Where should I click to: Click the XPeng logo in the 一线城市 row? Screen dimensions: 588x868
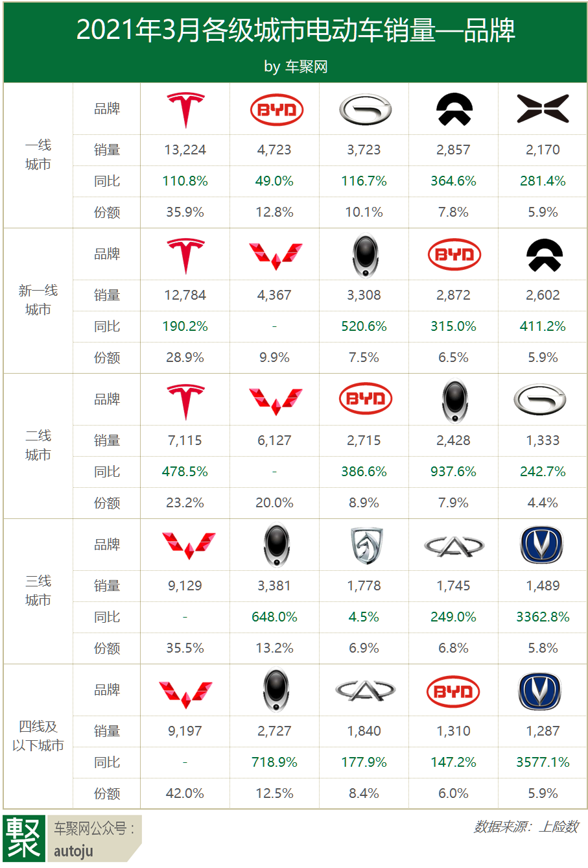tap(543, 109)
